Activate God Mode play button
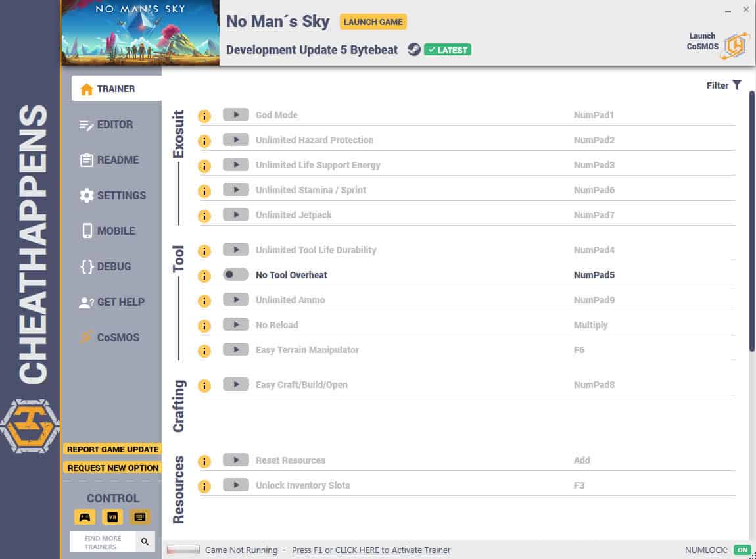The image size is (756, 559). tap(236, 115)
